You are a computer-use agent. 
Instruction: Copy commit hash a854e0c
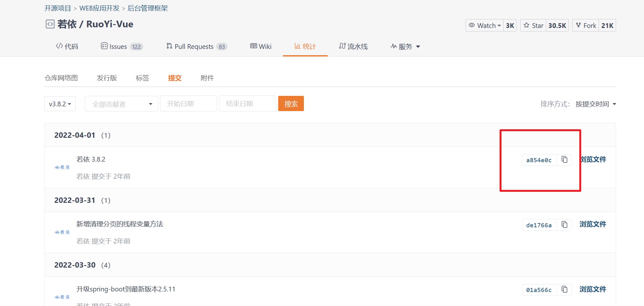pyautogui.click(x=564, y=160)
